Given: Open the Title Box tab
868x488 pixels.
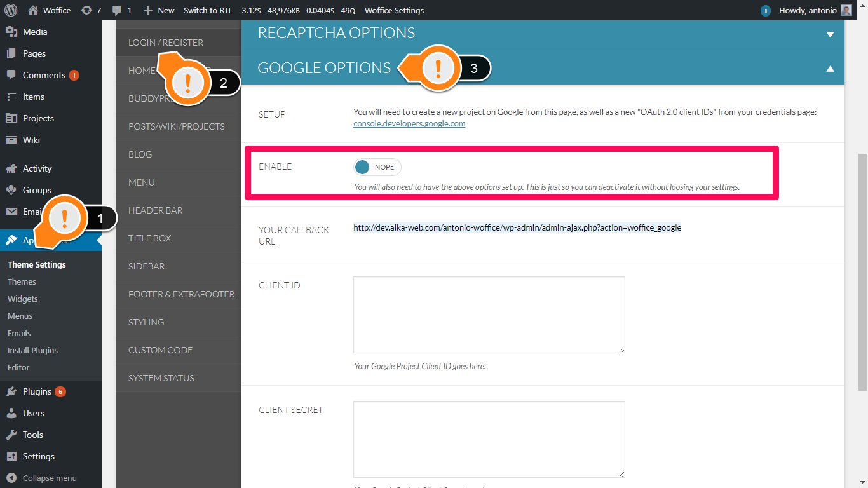Looking at the screenshot, I should (x=179, y=238).
